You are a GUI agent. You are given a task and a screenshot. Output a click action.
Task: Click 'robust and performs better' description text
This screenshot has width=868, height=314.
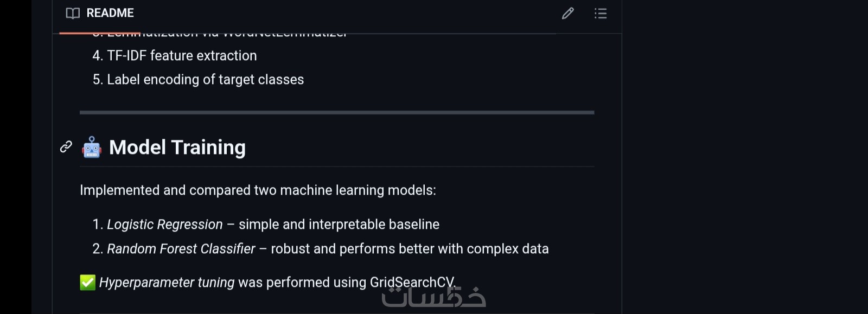(x=410, y=249)
